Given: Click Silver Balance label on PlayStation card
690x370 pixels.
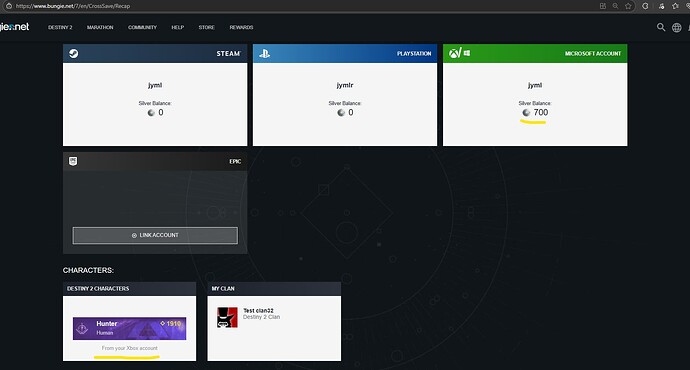Looking at the screenshot, I should [345, 103].
